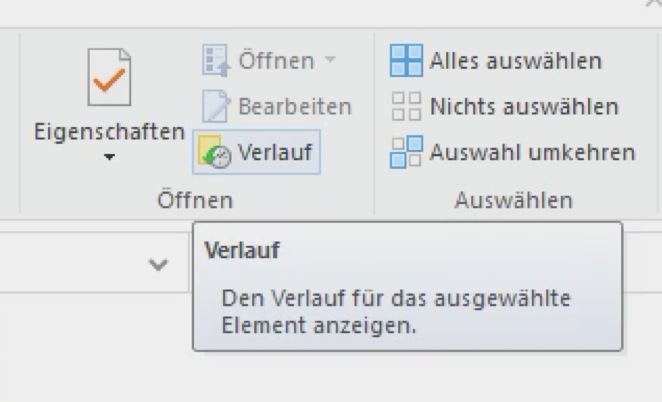The image size is (662, 402).
Task: Choose the Bearbeiten ribbon command label
Action: click(295, 106)
